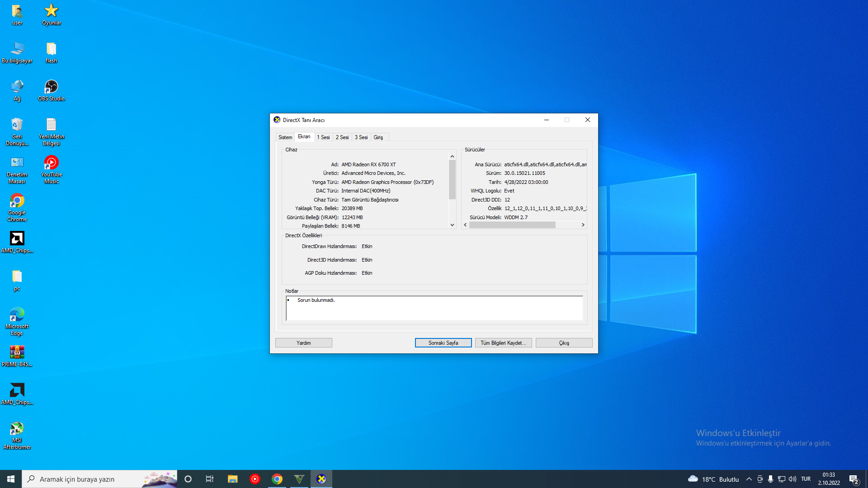Viewport: 868px width, 488px height.
Task: Click the Sürücüler horizontal scrollbar thumb
Action: pos(512,225)
